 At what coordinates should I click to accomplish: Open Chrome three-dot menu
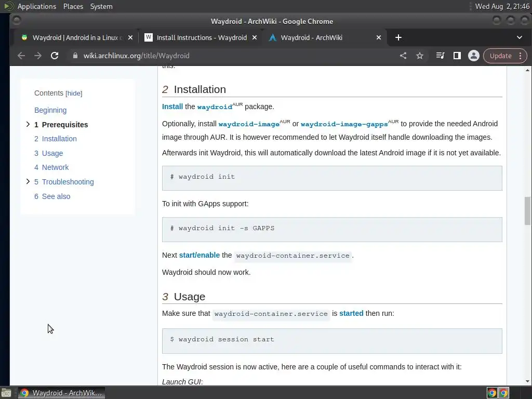(521, 56)
